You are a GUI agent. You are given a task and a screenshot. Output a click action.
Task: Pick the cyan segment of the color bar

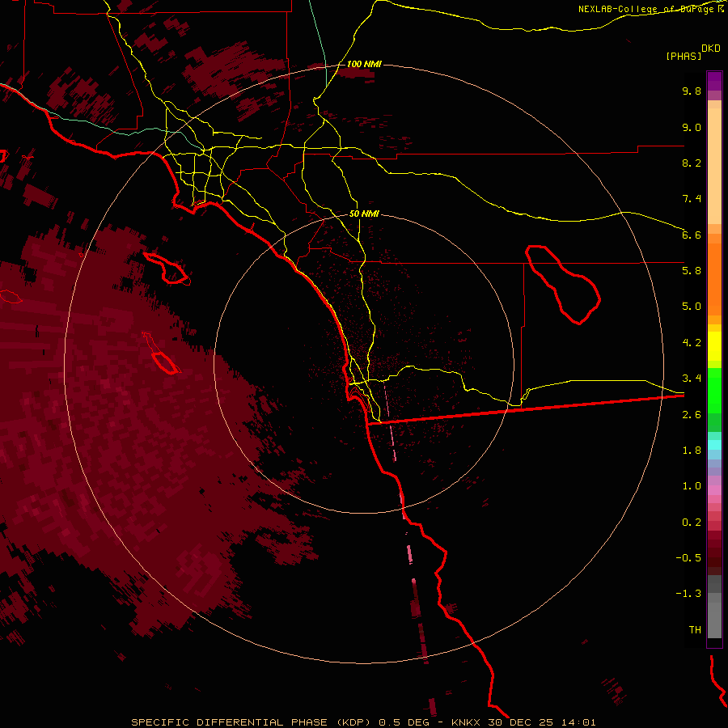[714, 445]
